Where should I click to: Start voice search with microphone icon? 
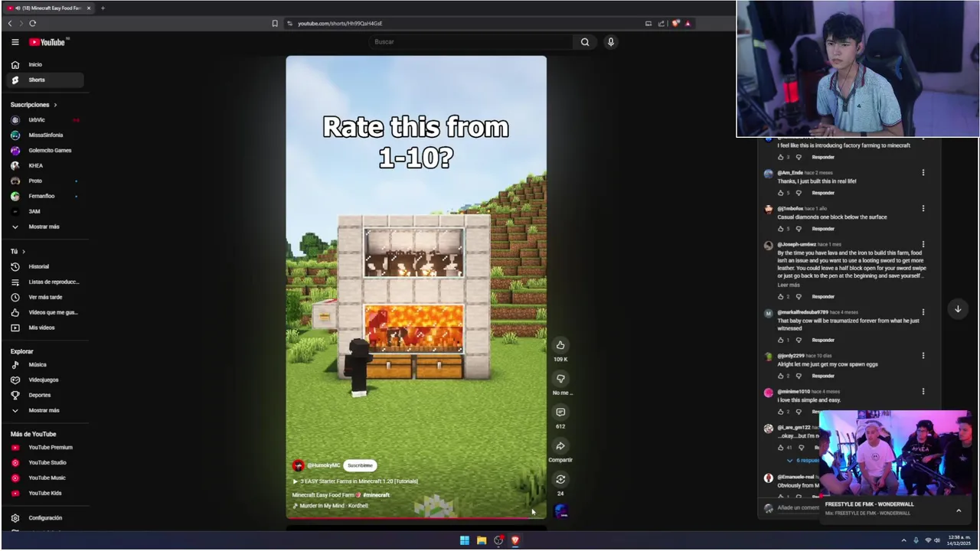(x=610, y=42)
